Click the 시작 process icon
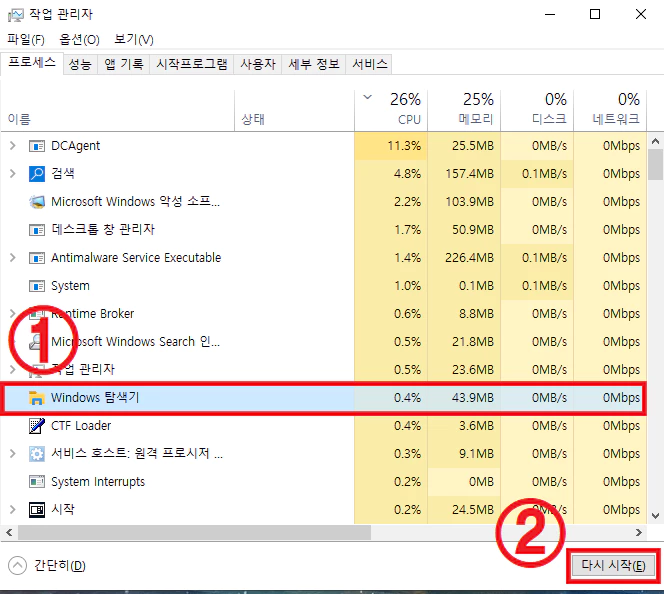Screen dimensions: 664x594 (x=37, y=510)
